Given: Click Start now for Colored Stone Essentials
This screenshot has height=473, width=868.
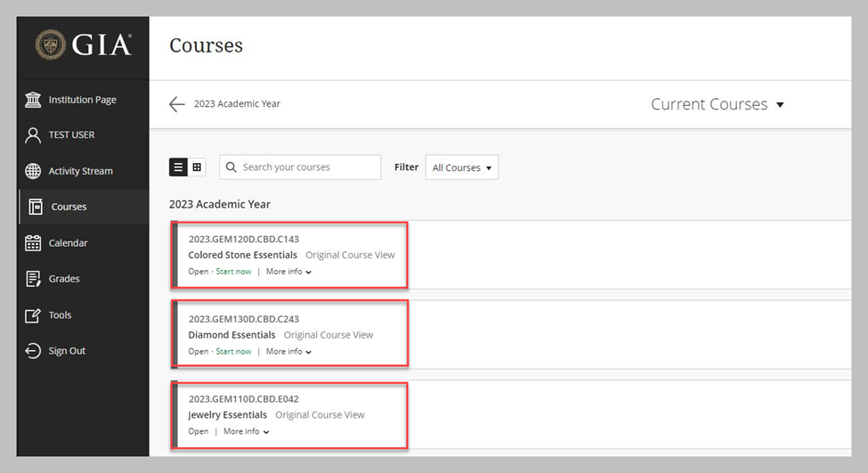Looking at the screenshot, I should point(233,272).
